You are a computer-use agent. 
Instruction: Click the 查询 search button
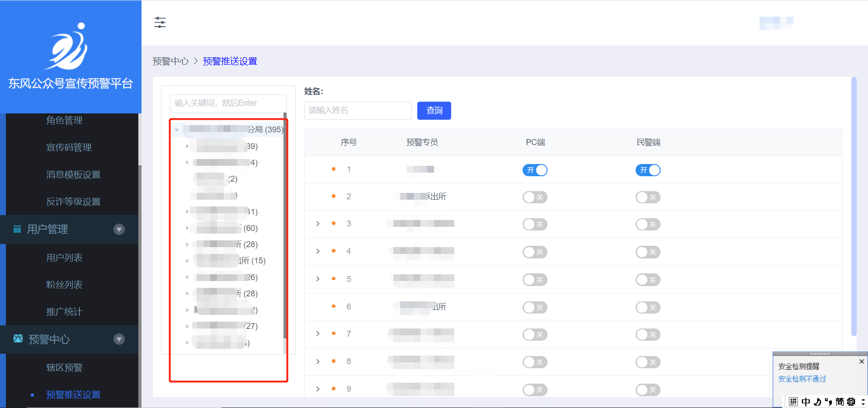coord(434,111)
